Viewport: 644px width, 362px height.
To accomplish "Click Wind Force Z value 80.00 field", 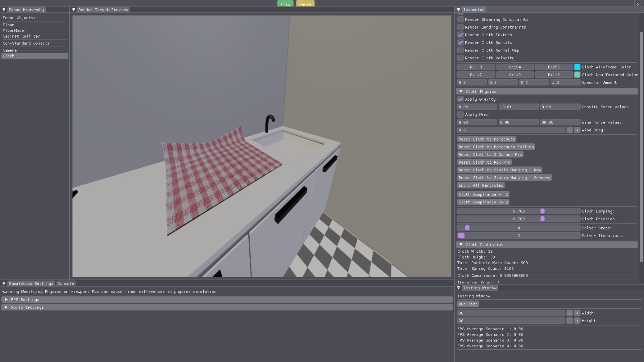I will click(560, 122).
